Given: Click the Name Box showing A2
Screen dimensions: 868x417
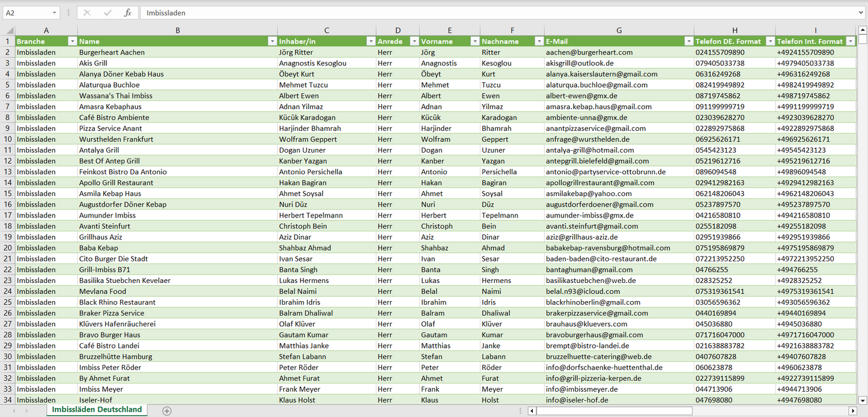Looking at the screenshot, I should click(26, 13).
